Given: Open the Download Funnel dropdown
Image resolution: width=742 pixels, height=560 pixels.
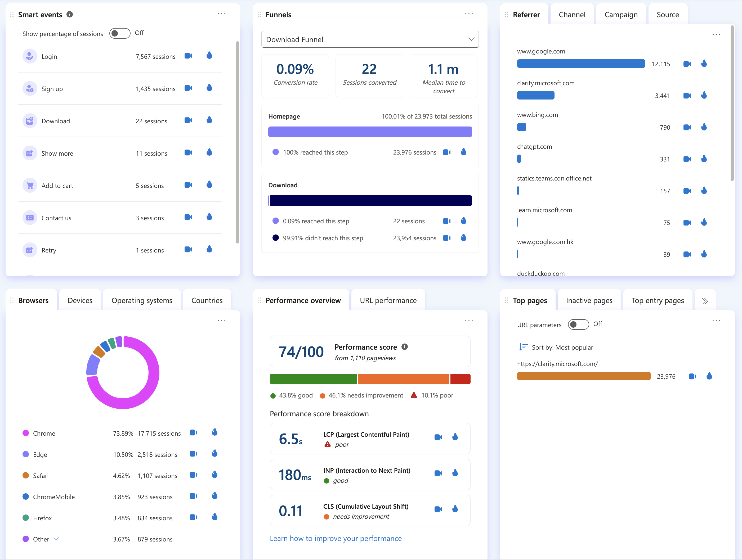Looking at the screenshot, I should [x=370, y=39].
